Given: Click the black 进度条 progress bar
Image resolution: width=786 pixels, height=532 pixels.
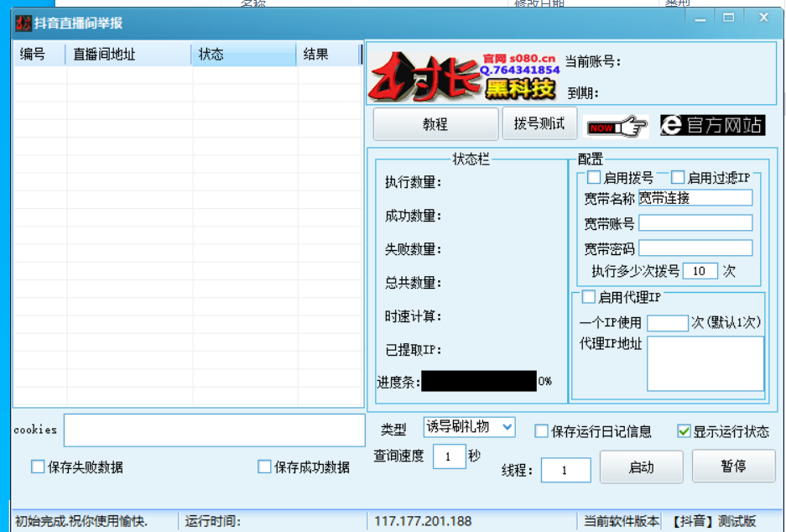Looking at the screenshot, I should pos(479,381).
